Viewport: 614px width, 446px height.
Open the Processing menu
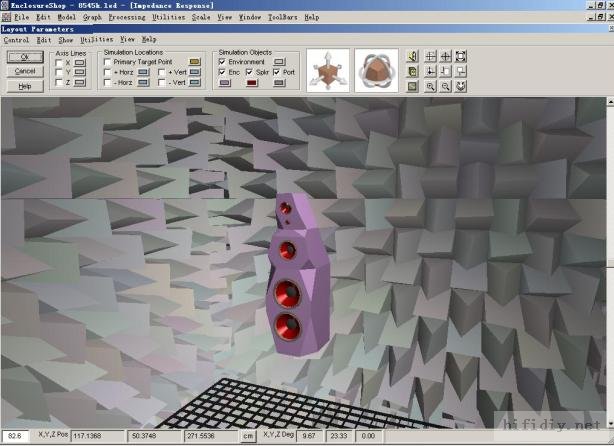click(x=126, y=17)
